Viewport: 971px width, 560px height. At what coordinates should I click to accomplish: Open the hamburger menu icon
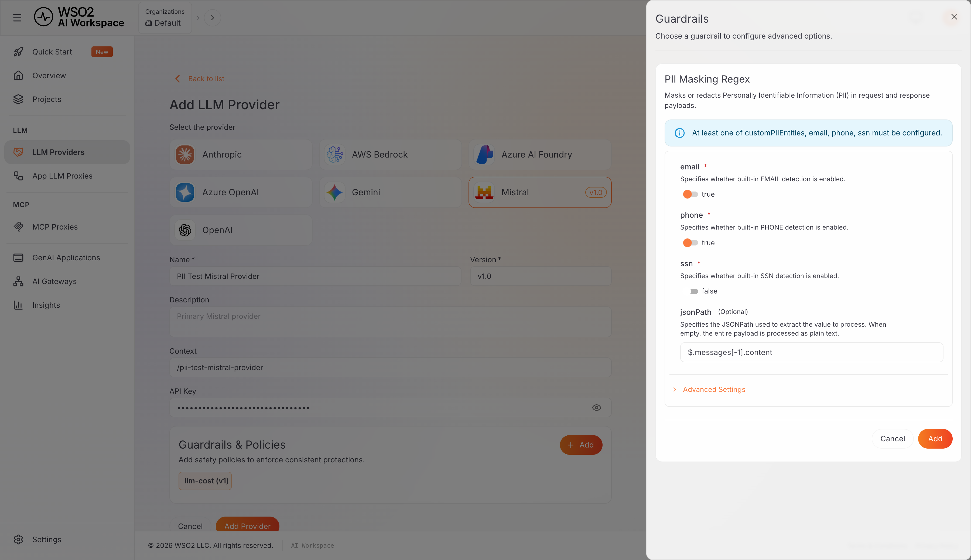pos(17,18)
